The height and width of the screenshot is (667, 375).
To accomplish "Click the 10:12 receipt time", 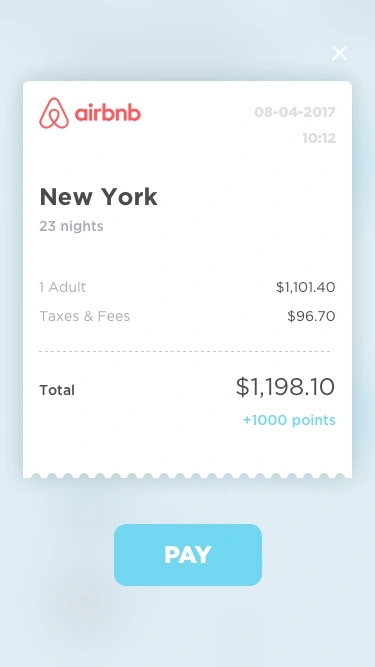I will coord(319,138).
